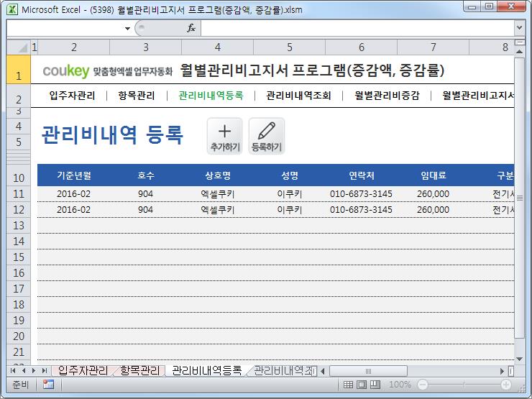Click 임대료 column header cell
The width and height of the screenshot is (532, 399).
click(434, 175)
